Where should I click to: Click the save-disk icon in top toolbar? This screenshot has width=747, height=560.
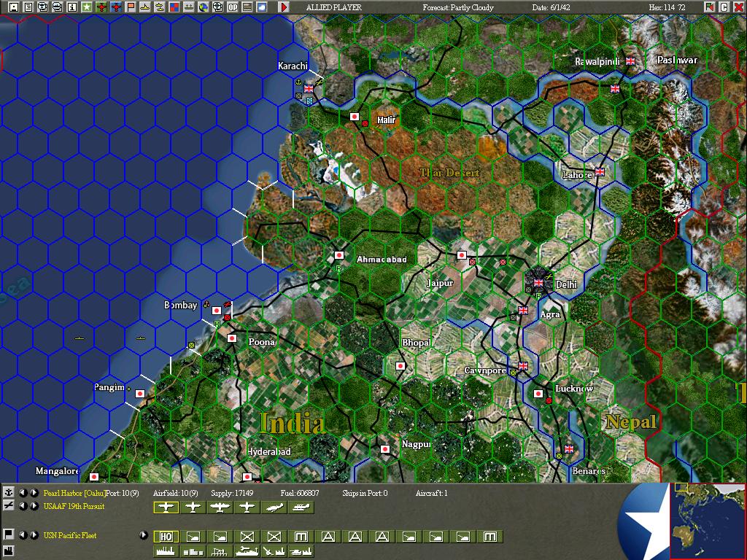coord(14,7)
